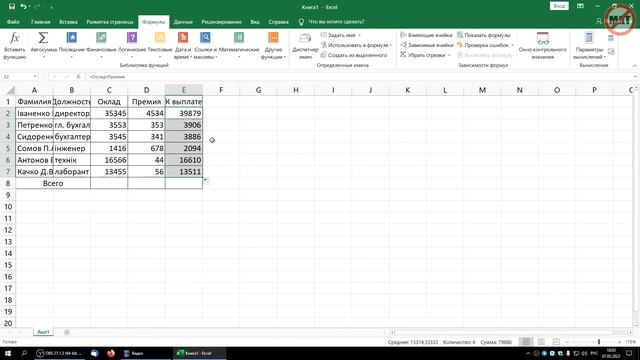Open the notification center icon in taskbar
Image resolution: width=640 pixels, height=360 pixels.
(x=629, y=353)
